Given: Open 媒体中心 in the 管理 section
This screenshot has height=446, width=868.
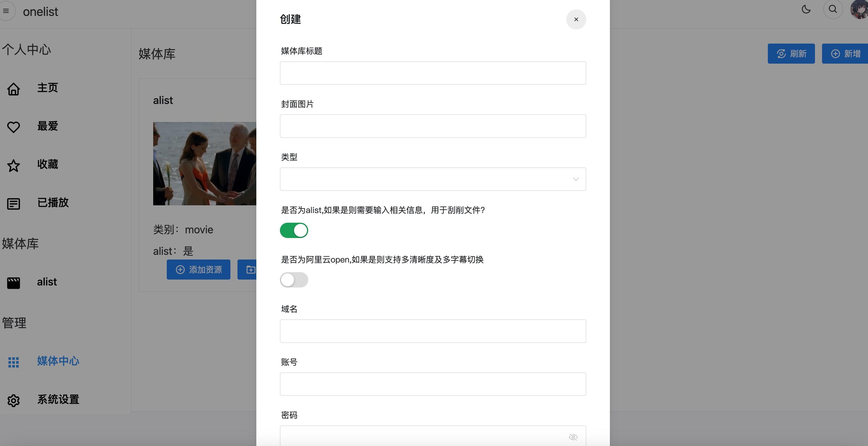Looking at the screenshot, I should click(58, 361).
